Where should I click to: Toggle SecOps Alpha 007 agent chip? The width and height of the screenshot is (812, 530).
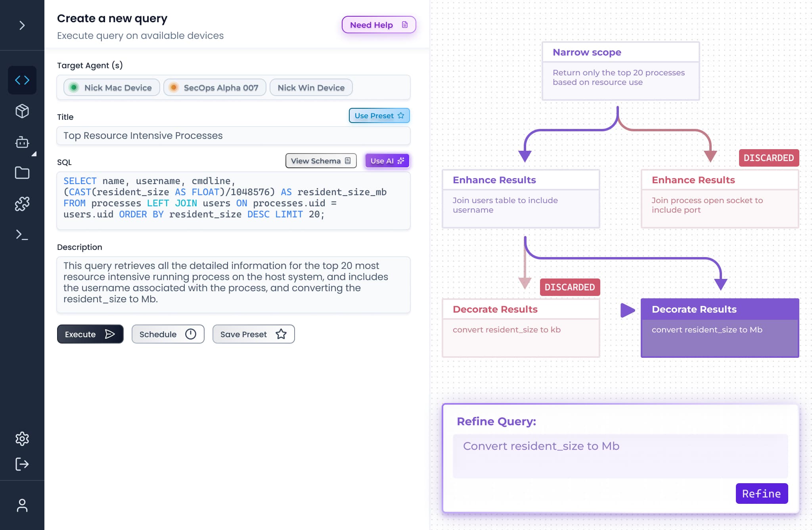pyautogui.click(x=214, y=88)
